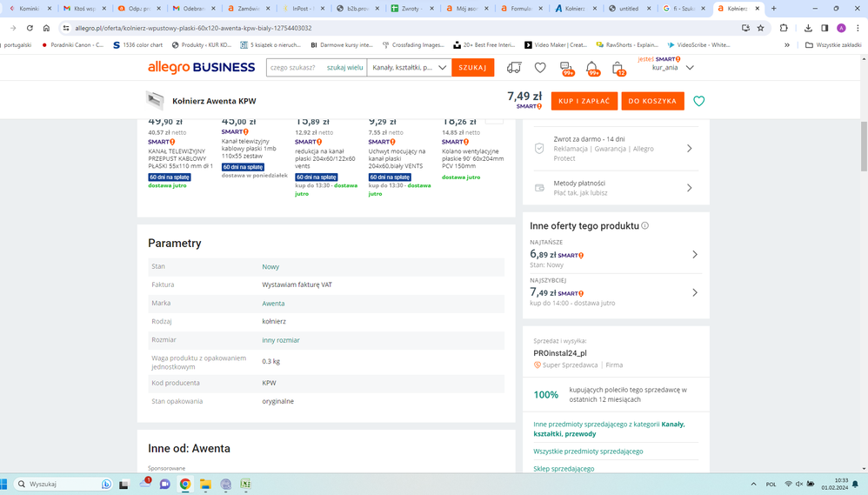Click DO KOSZYKA button
The height and width of the screenshot is (495, 868).
click(652, 101)
